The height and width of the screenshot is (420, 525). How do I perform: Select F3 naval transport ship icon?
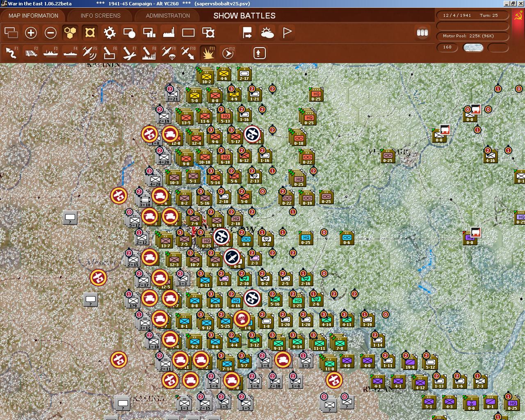(50, 53)
